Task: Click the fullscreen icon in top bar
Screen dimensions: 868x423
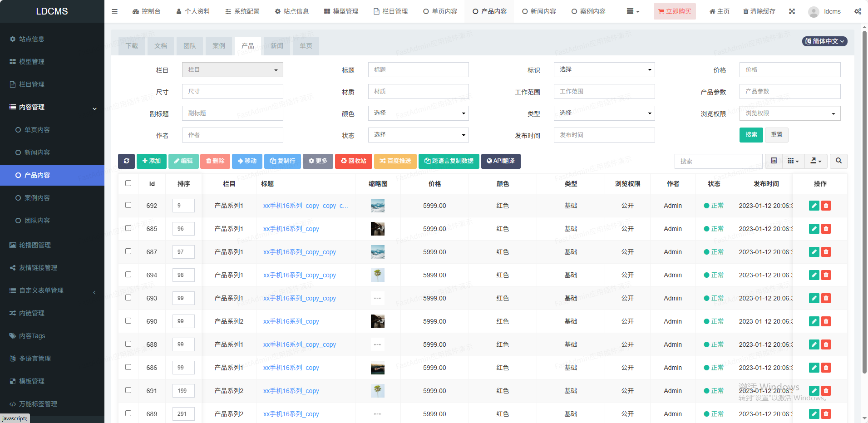Action: (792, 11)
